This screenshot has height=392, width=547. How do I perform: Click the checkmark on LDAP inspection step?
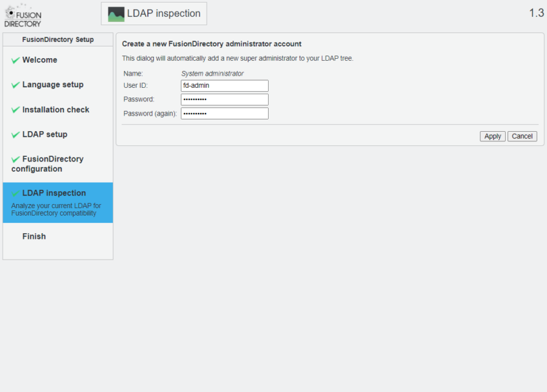coord(15,194)
